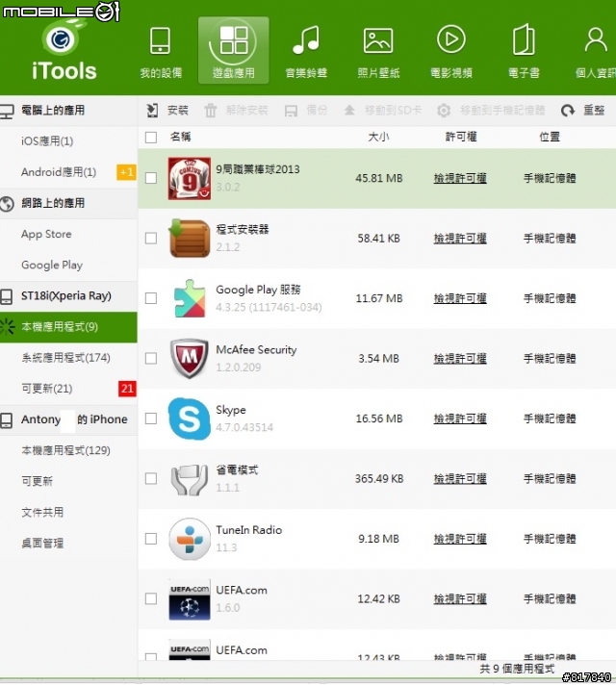Viewport: 616px width, 685px height.
Task: Check the 省電模式 row checkbox
Action: [x=151, y=478]
